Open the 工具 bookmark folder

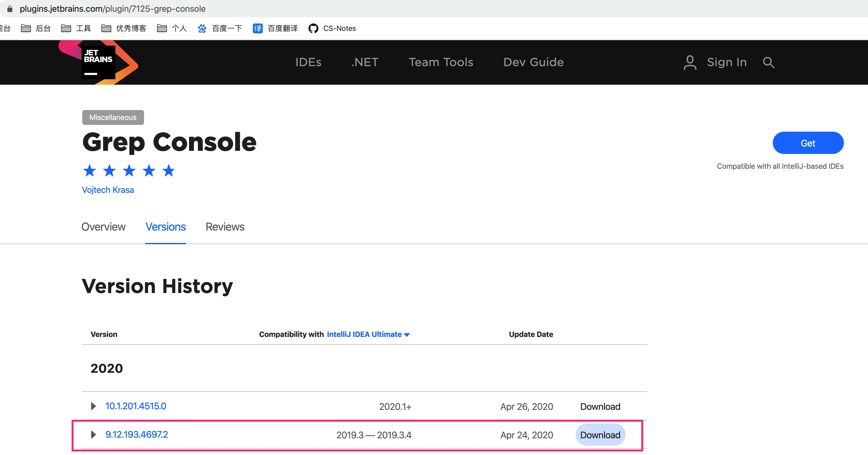tap(76, 28)
